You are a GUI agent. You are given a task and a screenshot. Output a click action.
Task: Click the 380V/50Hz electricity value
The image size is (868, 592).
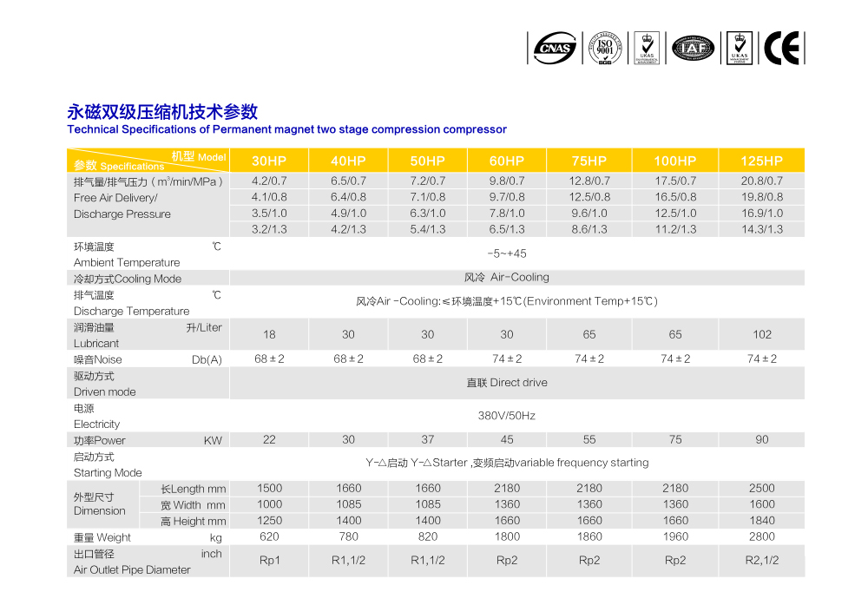[507, 416]
